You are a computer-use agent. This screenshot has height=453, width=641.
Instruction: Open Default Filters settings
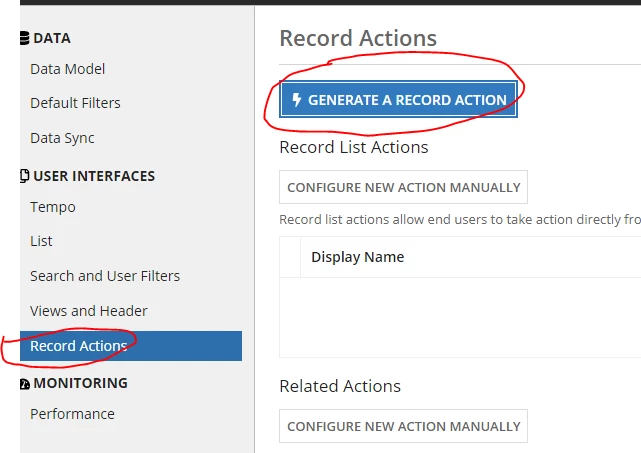coord(75,103)
